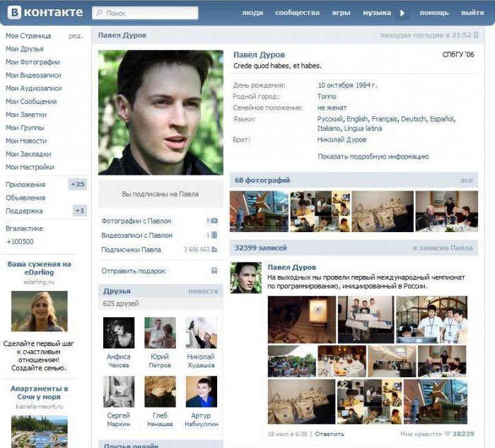Click ред. next to Моя Страница
495x448 pixels.
[x=76, y=36]
